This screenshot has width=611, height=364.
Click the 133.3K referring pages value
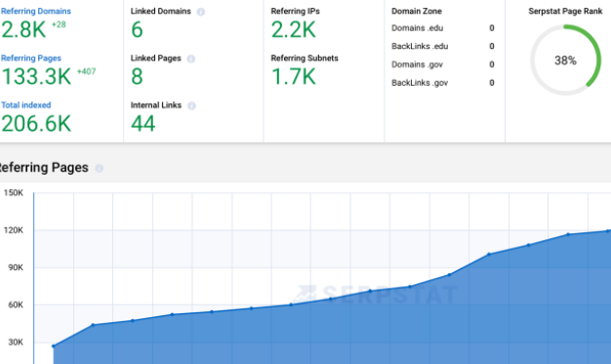[x=37, y=76]
